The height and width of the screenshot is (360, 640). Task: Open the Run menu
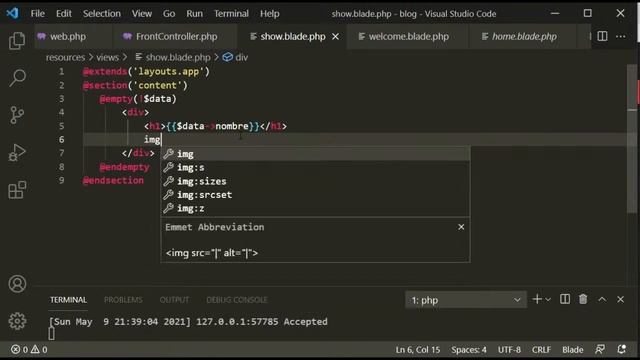pyautogui.click(x=194, y=13)
